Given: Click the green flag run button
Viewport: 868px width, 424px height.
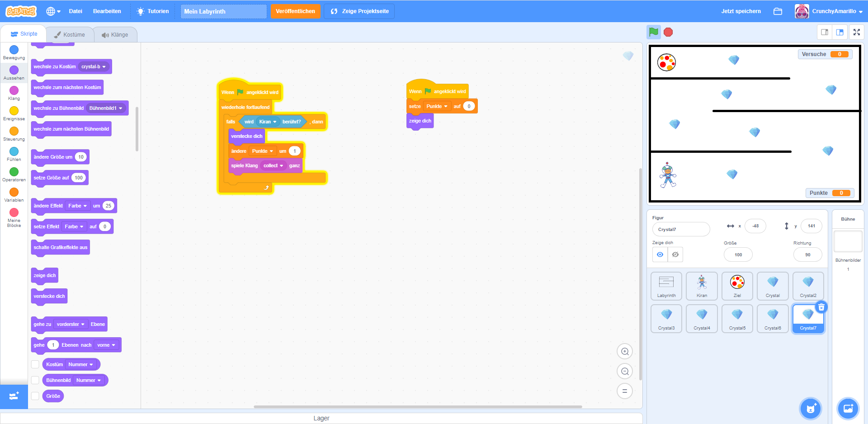Looking at the screenshot, I should (x=654, y=32).
